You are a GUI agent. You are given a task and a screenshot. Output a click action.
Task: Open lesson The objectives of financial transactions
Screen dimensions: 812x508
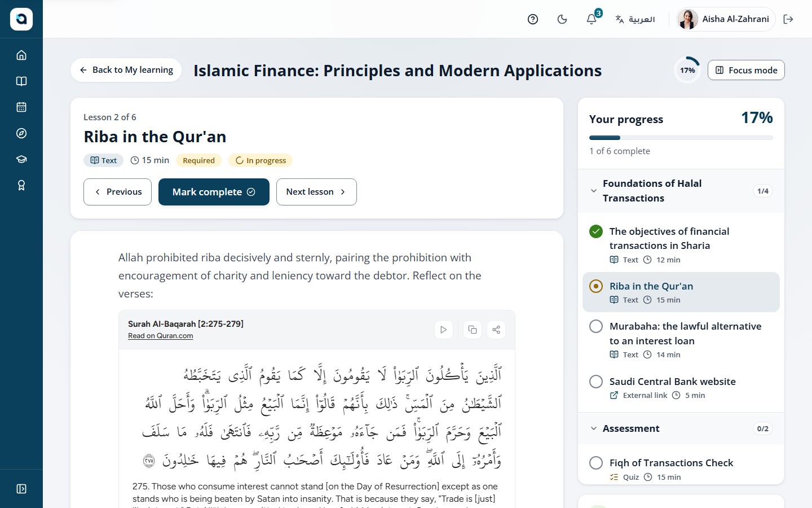[x=681, y=245]
